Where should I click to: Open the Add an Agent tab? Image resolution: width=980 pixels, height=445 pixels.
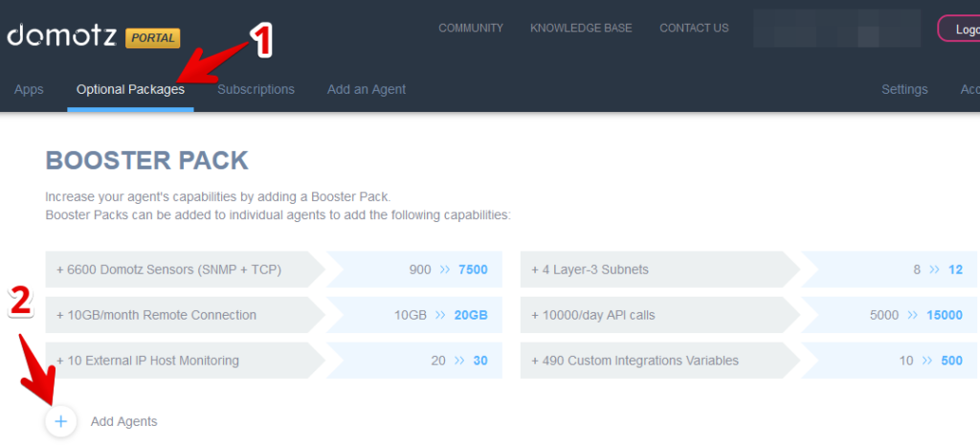pos(367,89)
